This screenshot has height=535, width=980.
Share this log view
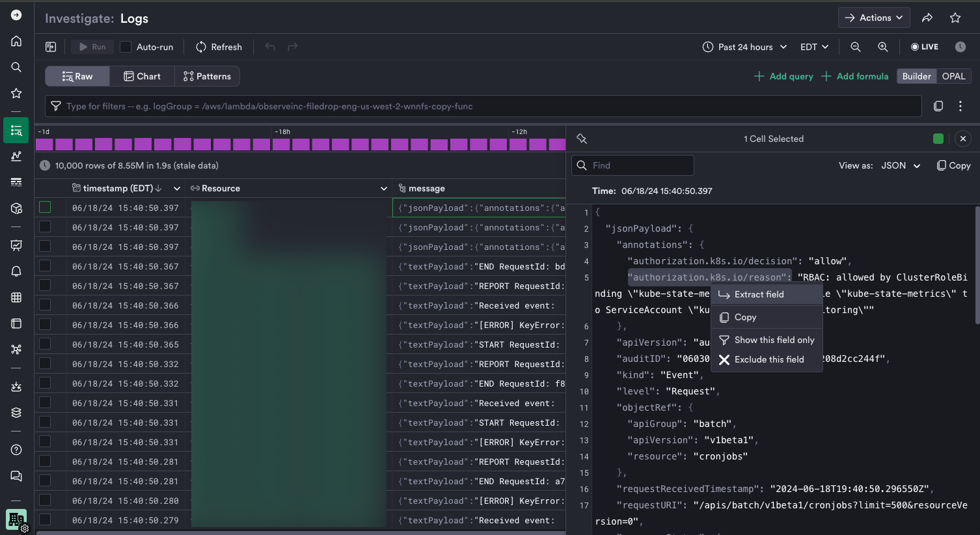tap(927, 18)
